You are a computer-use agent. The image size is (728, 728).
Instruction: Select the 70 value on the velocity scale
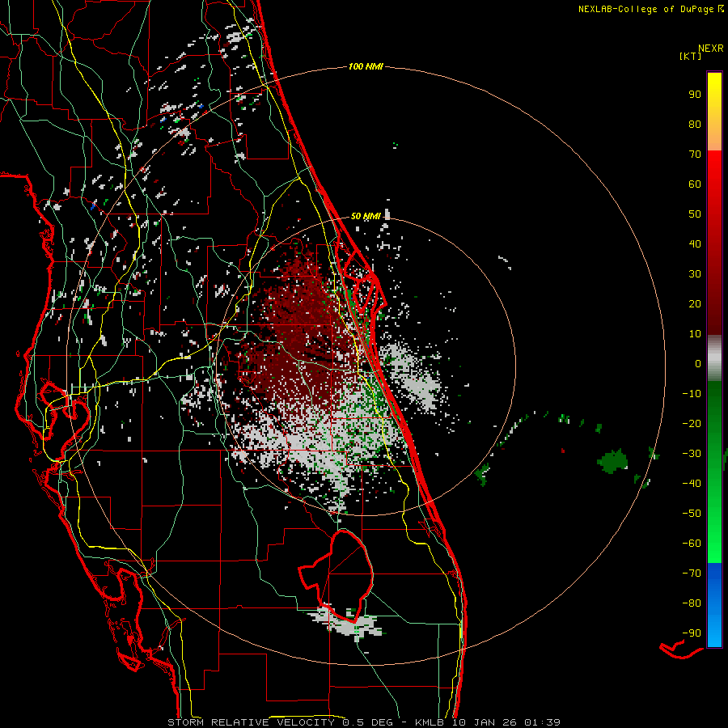click(x=695, y=154)
